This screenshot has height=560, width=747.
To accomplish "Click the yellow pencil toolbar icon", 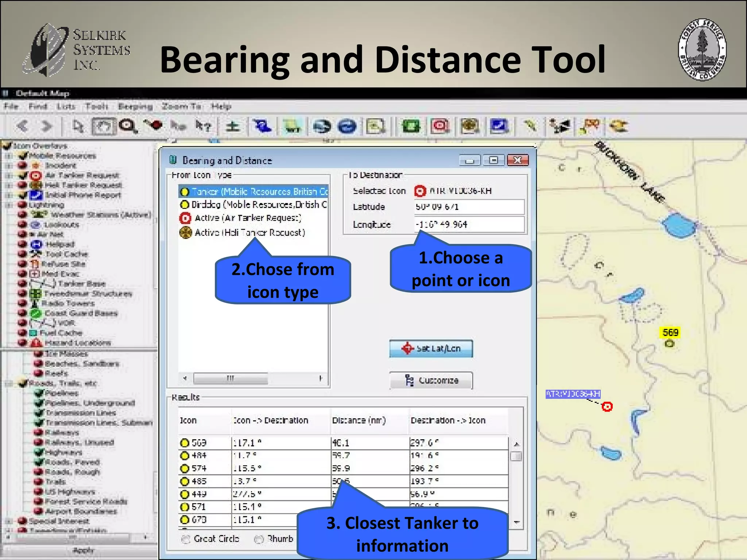I will (x=530, y=126).
